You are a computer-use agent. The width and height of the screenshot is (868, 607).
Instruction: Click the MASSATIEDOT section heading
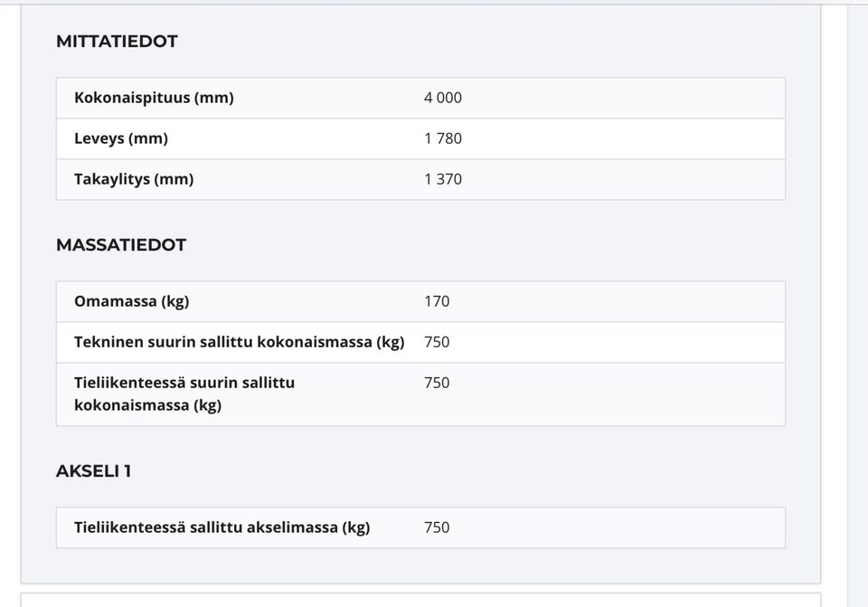[x=121, y=245]
